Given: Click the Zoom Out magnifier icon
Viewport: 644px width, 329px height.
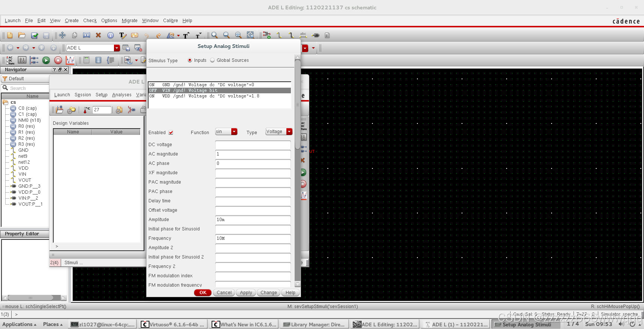Looking at the screenshot, I should [x=226, y=35].
